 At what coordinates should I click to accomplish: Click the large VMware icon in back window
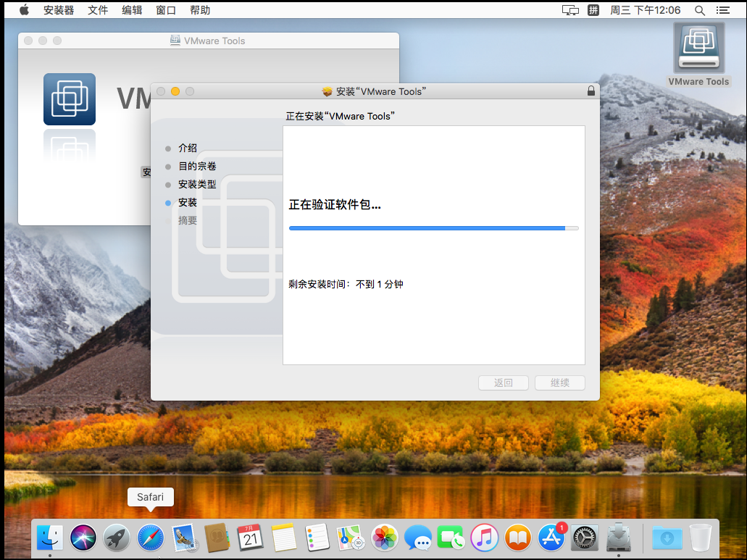[x=70, y=99]
